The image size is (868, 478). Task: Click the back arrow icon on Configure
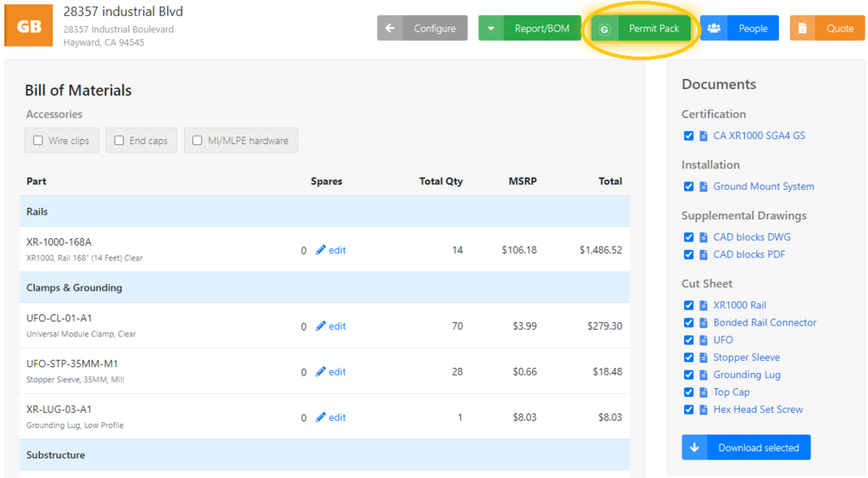[390, 28]
